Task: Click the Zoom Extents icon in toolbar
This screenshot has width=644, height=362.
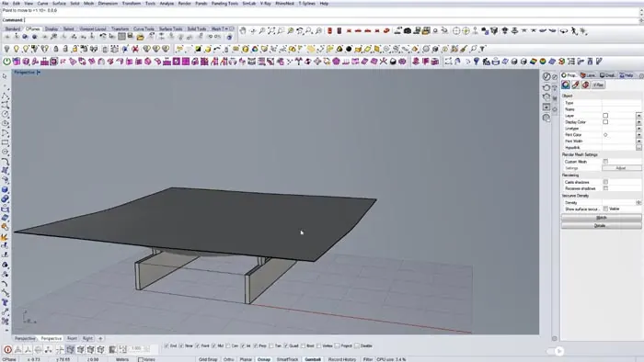Action: (x=271, y=30)
